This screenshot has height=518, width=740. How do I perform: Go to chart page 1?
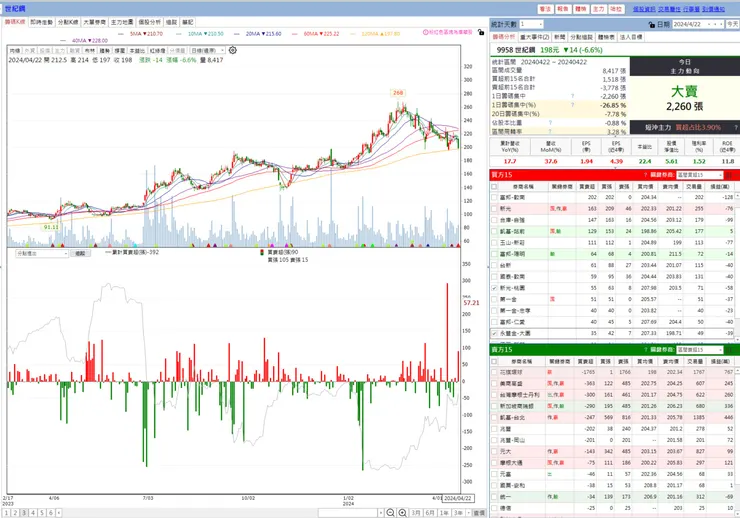tap(6, 513)
